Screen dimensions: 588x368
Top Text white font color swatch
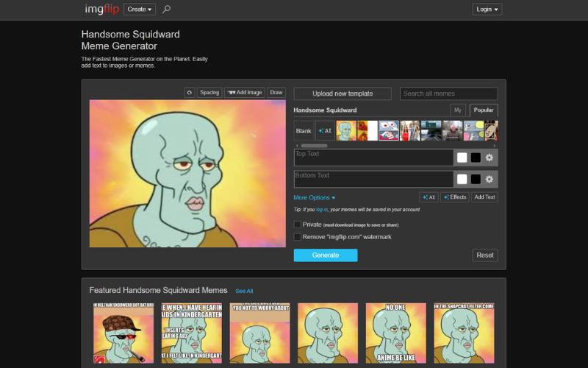pyautogui.click(x=462, y=158)
